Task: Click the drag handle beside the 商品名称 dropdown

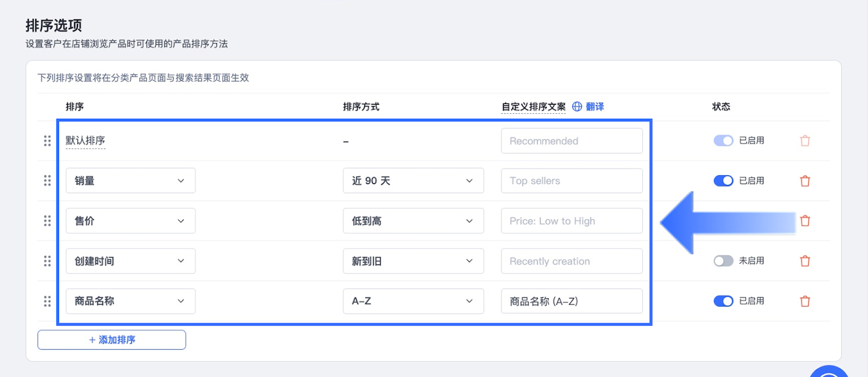Action: click(47, 301)
